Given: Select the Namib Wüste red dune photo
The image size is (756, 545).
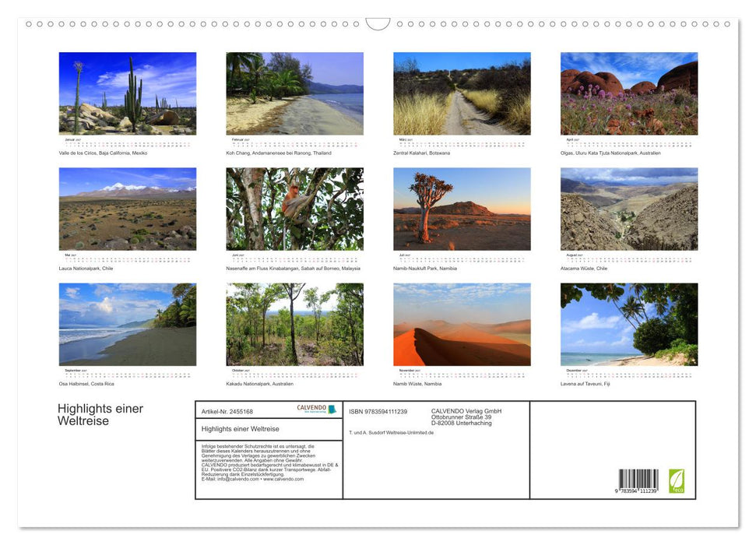Looking at the screenshot, I should 462,324.
